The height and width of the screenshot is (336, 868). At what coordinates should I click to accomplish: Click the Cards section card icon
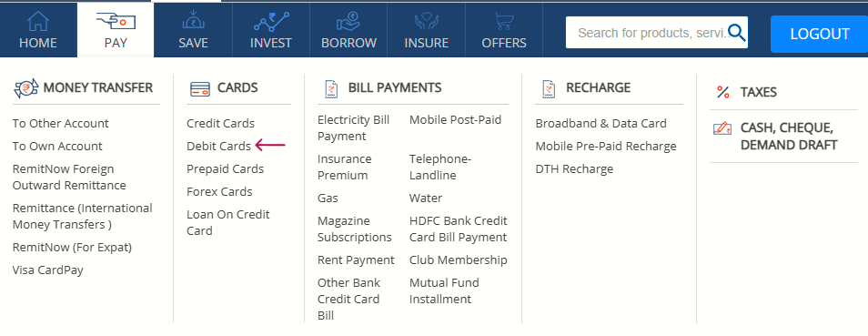[200, 88]
